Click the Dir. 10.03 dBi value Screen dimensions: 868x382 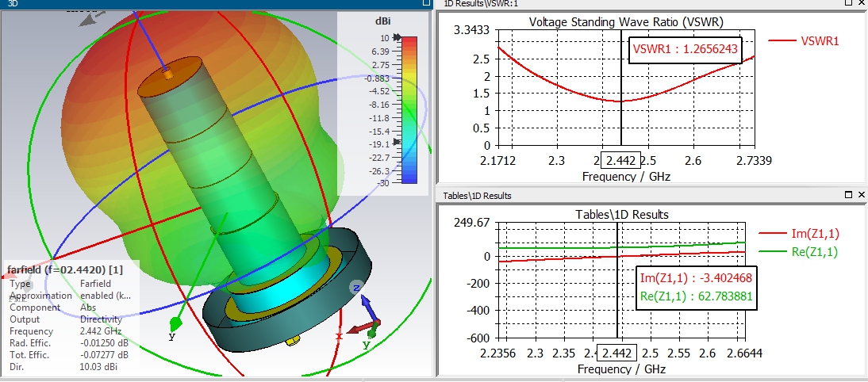tap(98, 367)
